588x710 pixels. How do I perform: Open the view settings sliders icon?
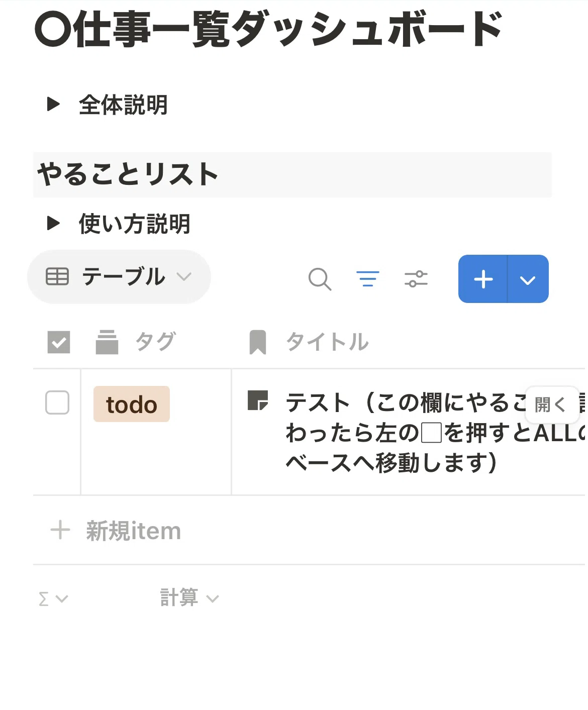pos(416,279)
